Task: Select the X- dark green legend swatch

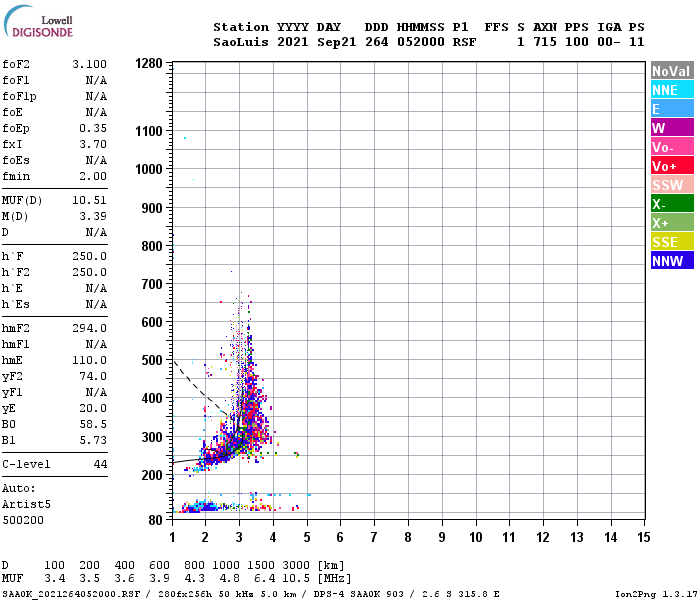Action: (672, 204)
